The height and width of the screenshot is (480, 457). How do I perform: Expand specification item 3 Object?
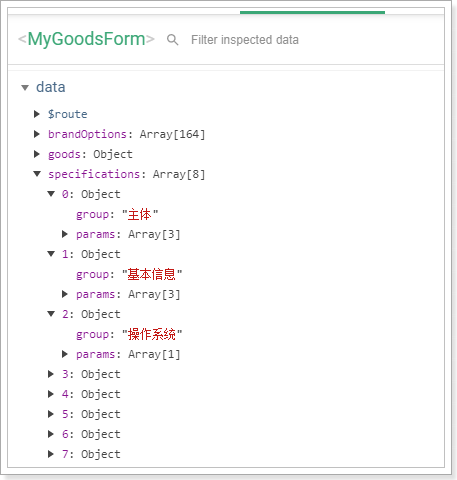tap(51, 374)
